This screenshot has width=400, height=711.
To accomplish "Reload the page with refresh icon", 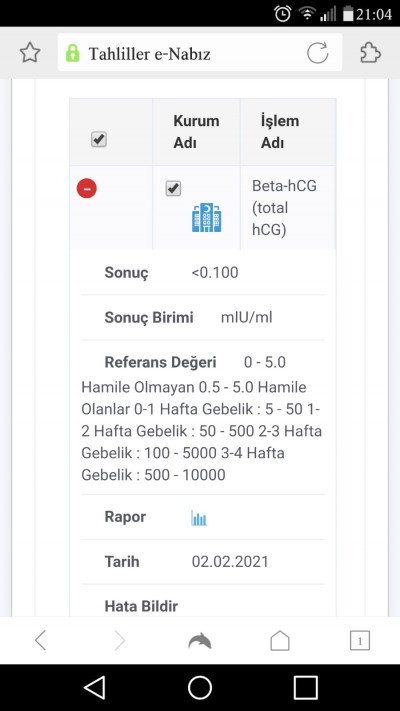I will (x=317, y=53).
